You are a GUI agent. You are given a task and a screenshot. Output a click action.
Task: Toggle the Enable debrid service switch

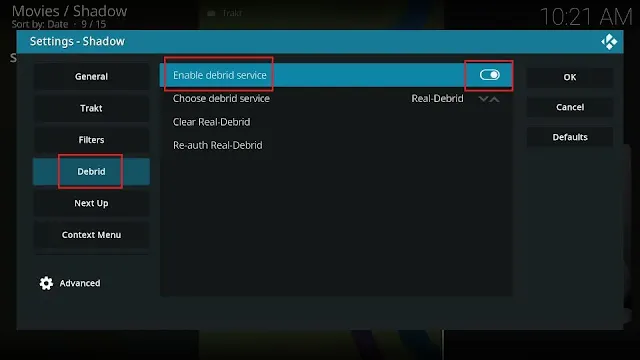pyautogui.click(x=489, y=75)
